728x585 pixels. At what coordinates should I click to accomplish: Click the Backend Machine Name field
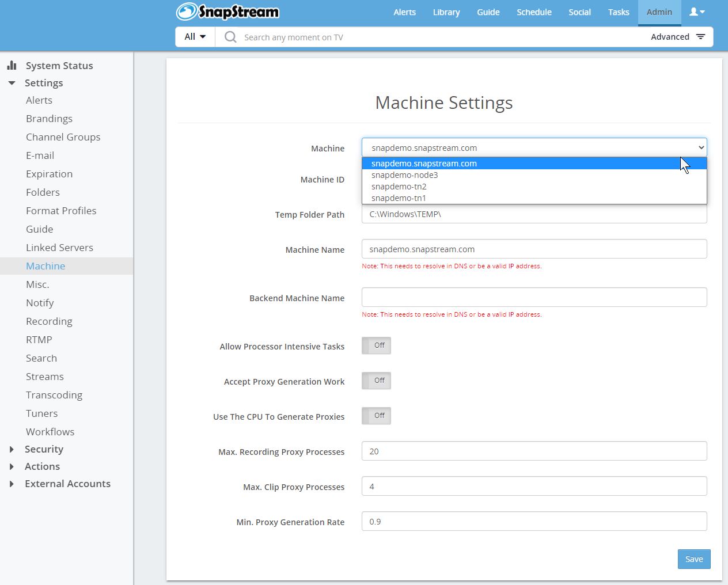tap(534, 297)
